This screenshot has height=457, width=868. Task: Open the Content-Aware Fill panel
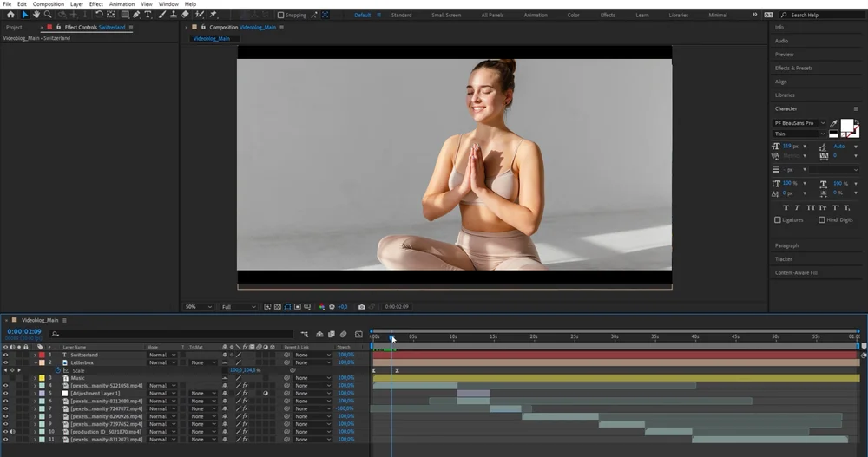(x=796, y=272)
